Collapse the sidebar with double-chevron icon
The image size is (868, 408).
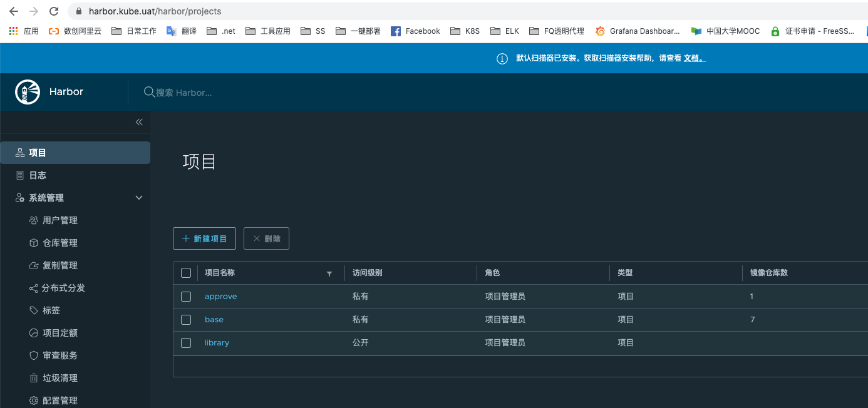[x=139, y=122]
